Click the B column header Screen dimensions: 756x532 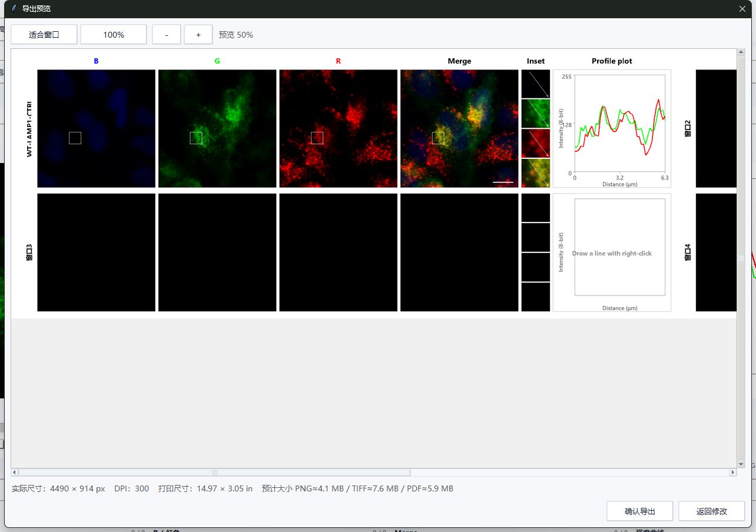click(96, 61)
